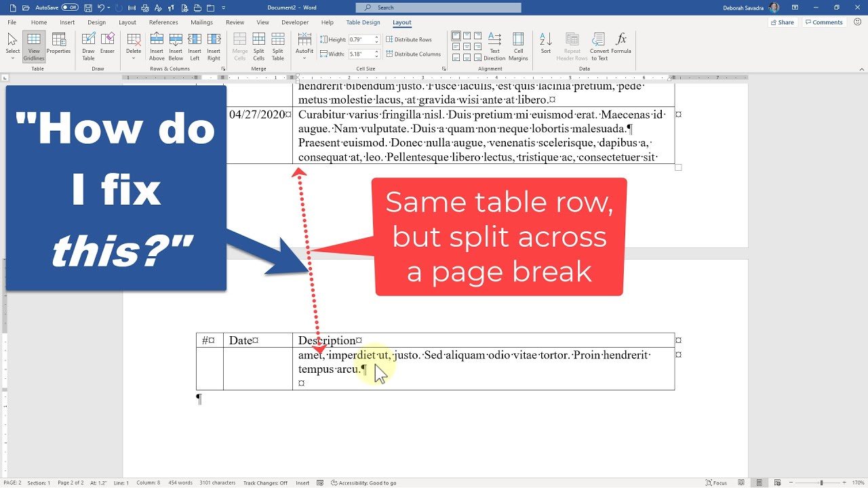
Task: Adjust the zoom slider in status bar
Action: point(821,483)
